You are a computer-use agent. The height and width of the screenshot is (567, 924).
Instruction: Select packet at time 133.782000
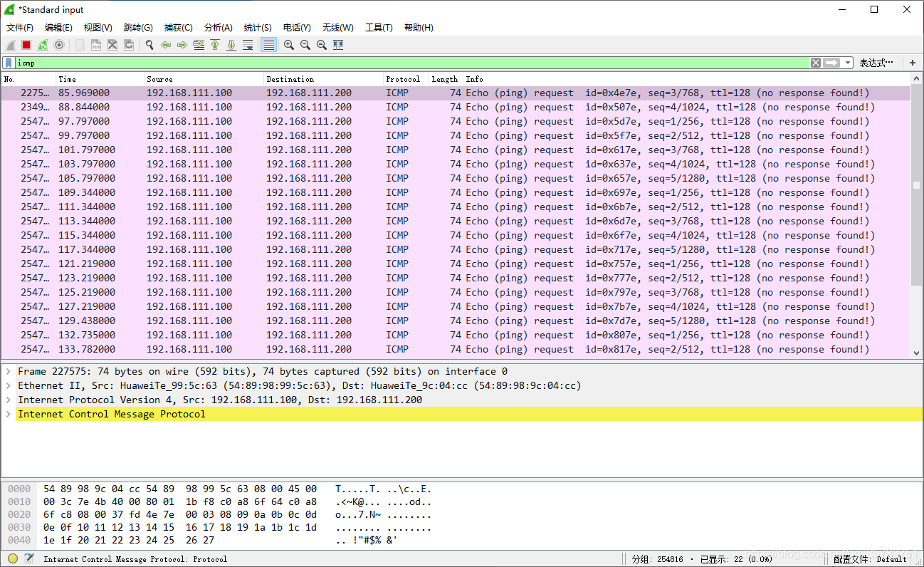click(456, 349)
